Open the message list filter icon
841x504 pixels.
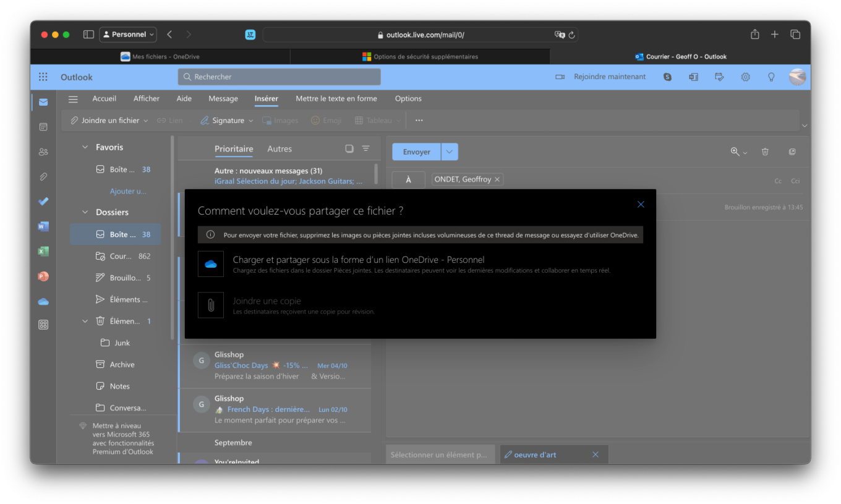pyautogui.click(x=365, y=148)
